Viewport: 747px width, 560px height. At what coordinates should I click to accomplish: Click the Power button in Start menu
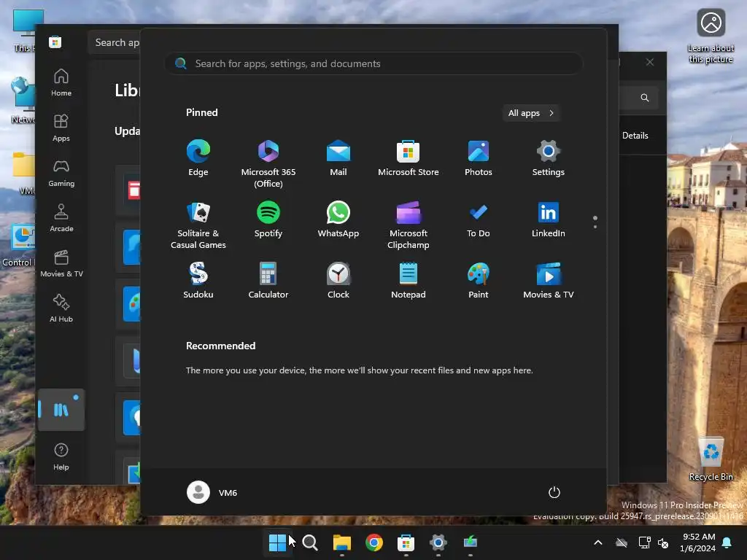pos(554,492)
